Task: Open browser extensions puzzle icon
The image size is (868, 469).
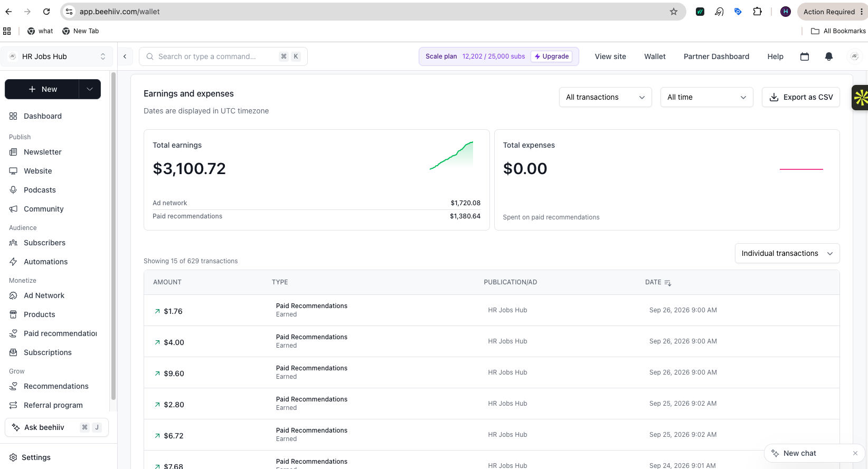Action: click(757, 12)
